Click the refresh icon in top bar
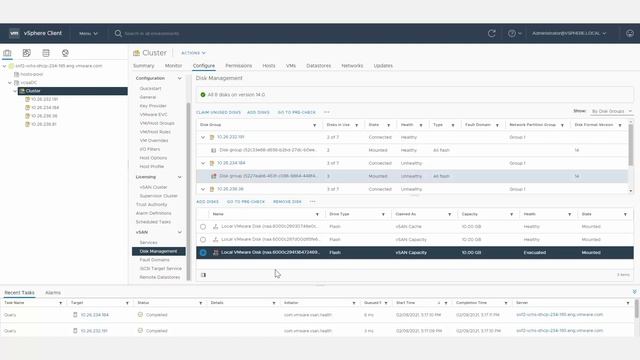Screen dimensions: 640x360 click(x=491, y=33)
